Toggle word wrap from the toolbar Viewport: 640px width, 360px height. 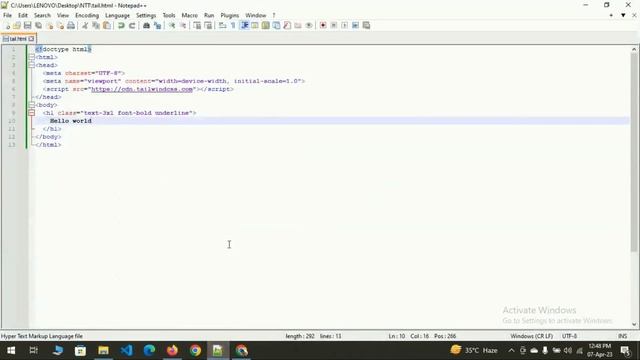click(x=222, y=25)
